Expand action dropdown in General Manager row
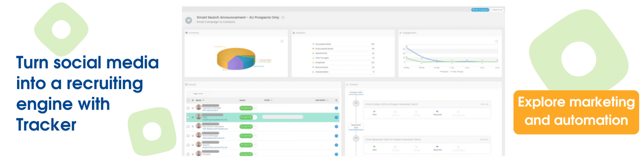Screen dimensions: 644x161 click(255, 136)
